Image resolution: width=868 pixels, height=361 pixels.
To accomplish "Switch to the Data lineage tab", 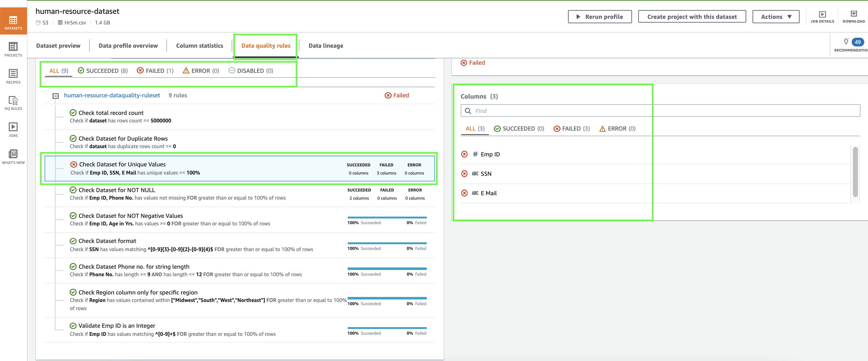I will tap(325, 46).
